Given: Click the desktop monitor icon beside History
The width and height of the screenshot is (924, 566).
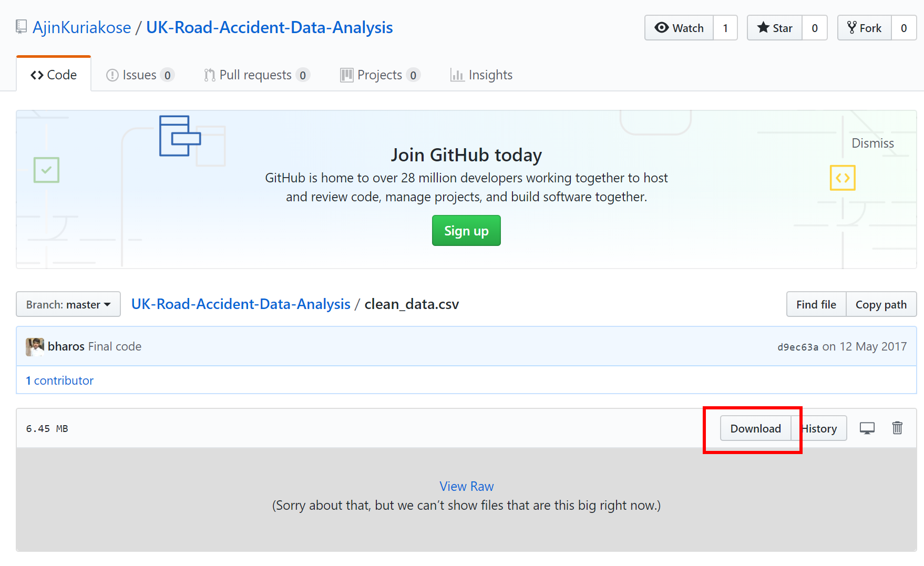Looking at the screenshot, I should tap(867, 428).
